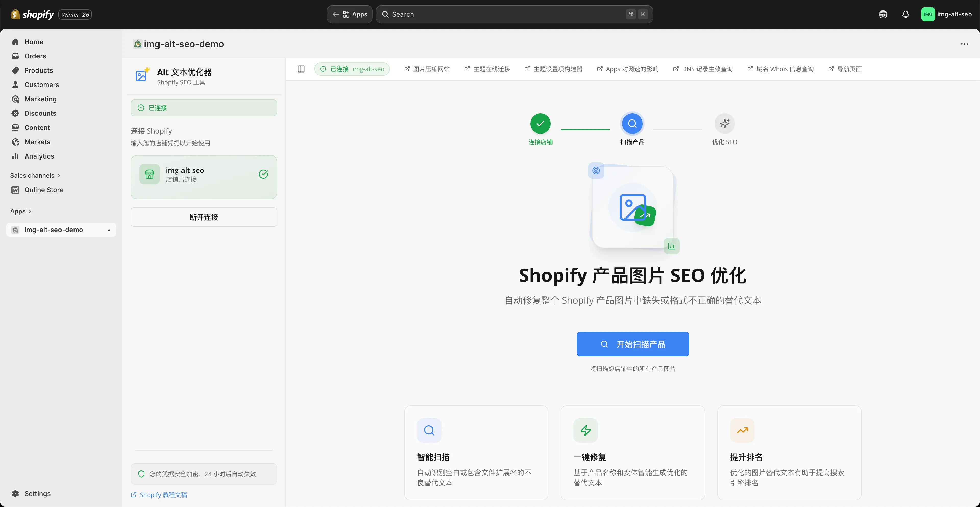Click the trend arrow icon on 提升排名 card
980x507 pixels.
coord(742,430)
